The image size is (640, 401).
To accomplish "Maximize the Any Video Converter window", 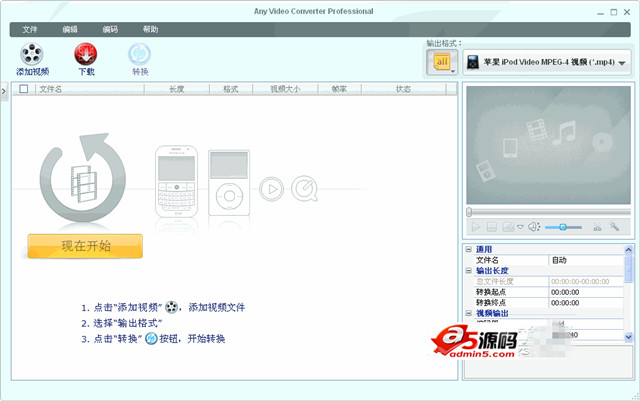I will point(613,12).
